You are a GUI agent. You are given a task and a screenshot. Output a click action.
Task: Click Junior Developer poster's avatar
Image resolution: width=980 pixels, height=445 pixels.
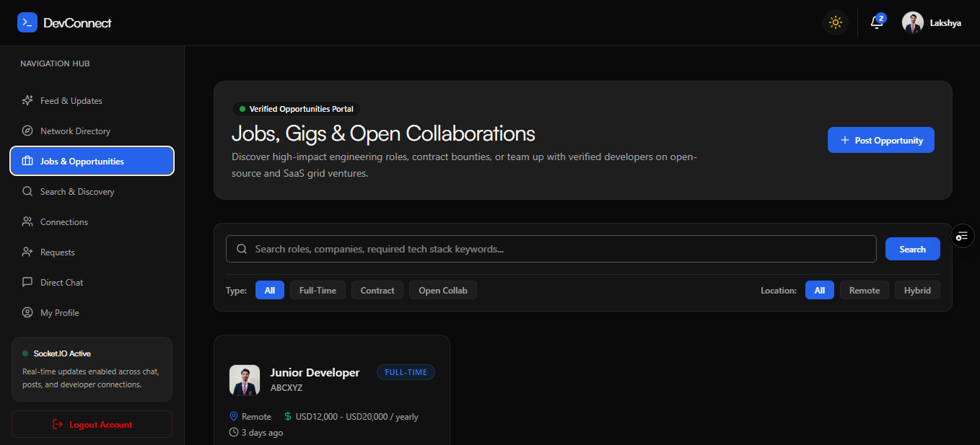(245, 380)
